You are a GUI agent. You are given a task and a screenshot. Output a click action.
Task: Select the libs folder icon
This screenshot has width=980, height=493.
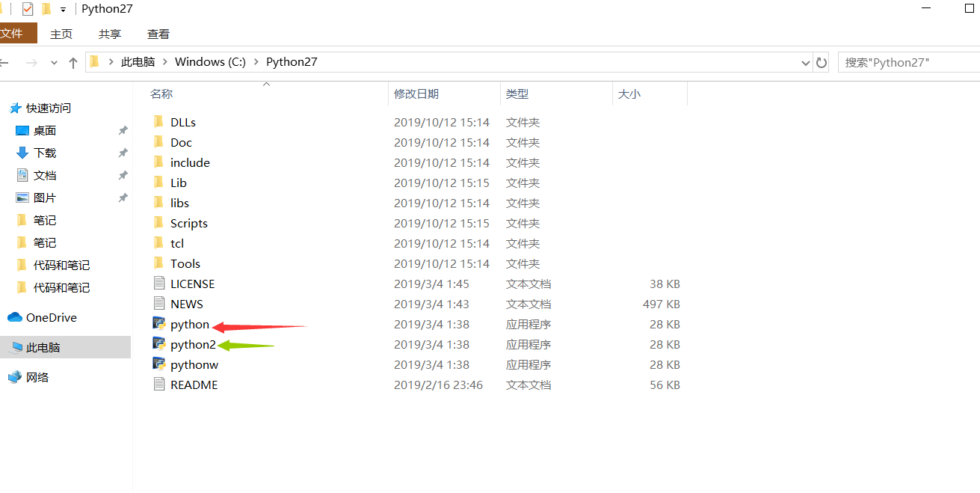[158, 202]
